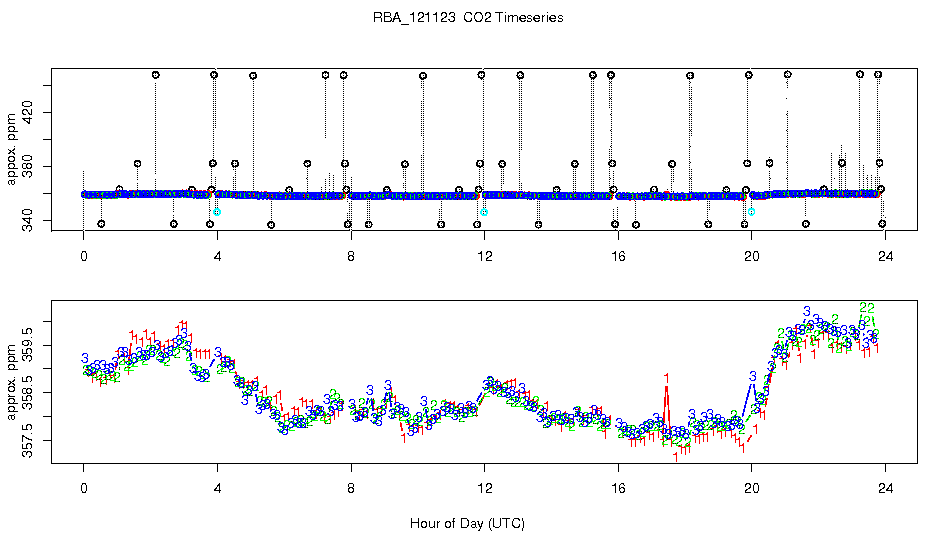Click the 24 tick label on the top x-axis
This screenshot has height=540, width=936.
[x=885, y=256]
